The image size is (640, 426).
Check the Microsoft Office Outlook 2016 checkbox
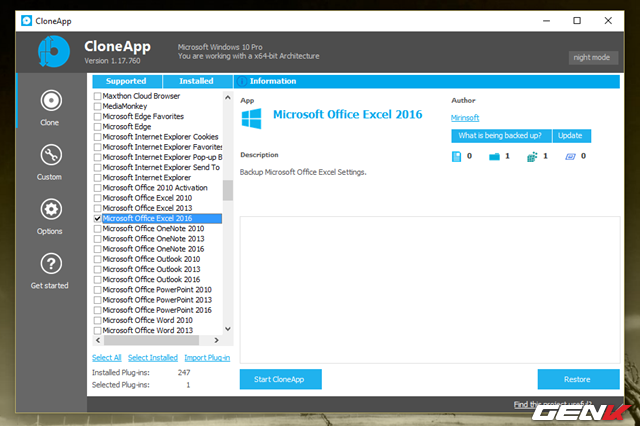98,280
